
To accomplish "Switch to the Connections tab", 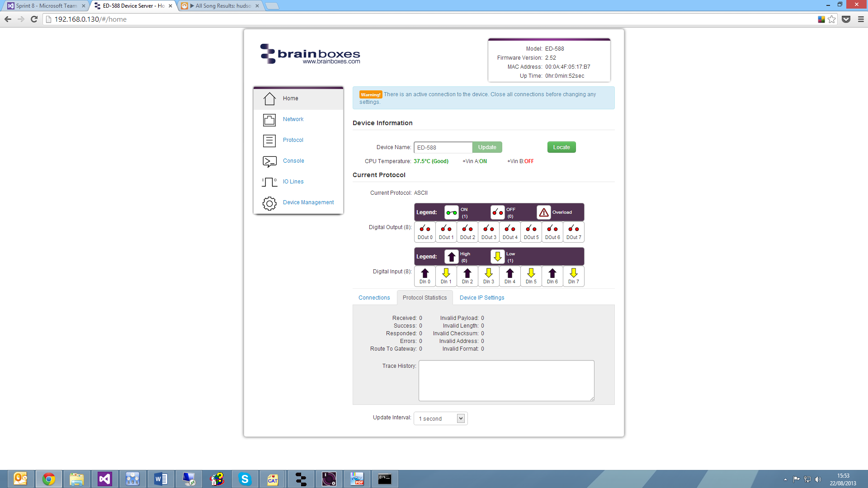I will click(x=374, y=298).
